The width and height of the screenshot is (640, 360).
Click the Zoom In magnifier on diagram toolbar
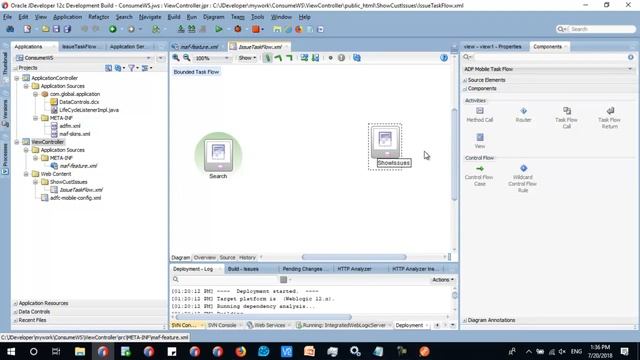coord(176,58)
